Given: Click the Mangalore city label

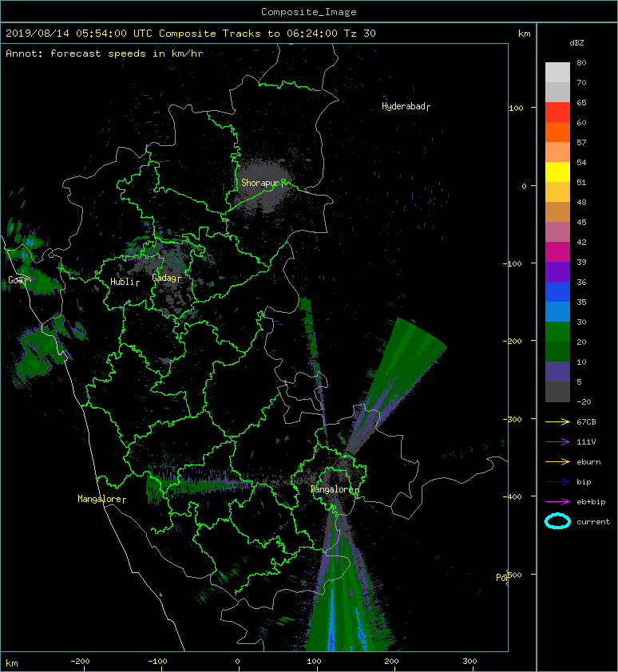Looking at the screenshot, I should pos(101,499).
